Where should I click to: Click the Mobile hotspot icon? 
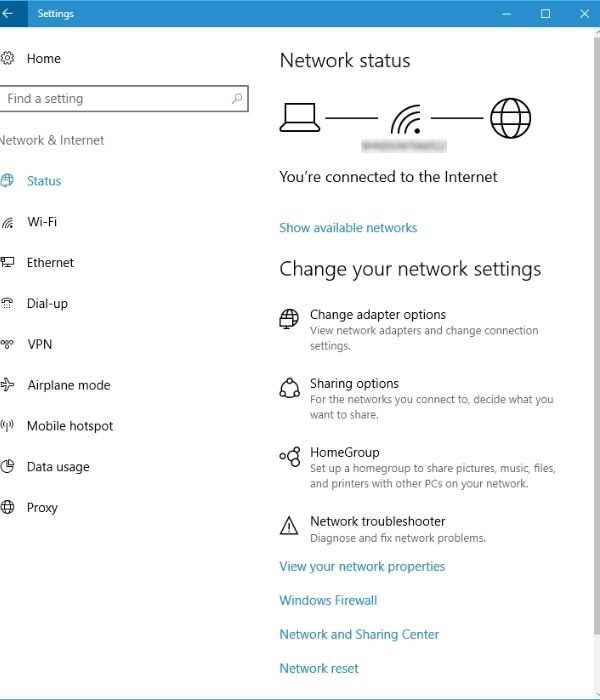[7, 426]
